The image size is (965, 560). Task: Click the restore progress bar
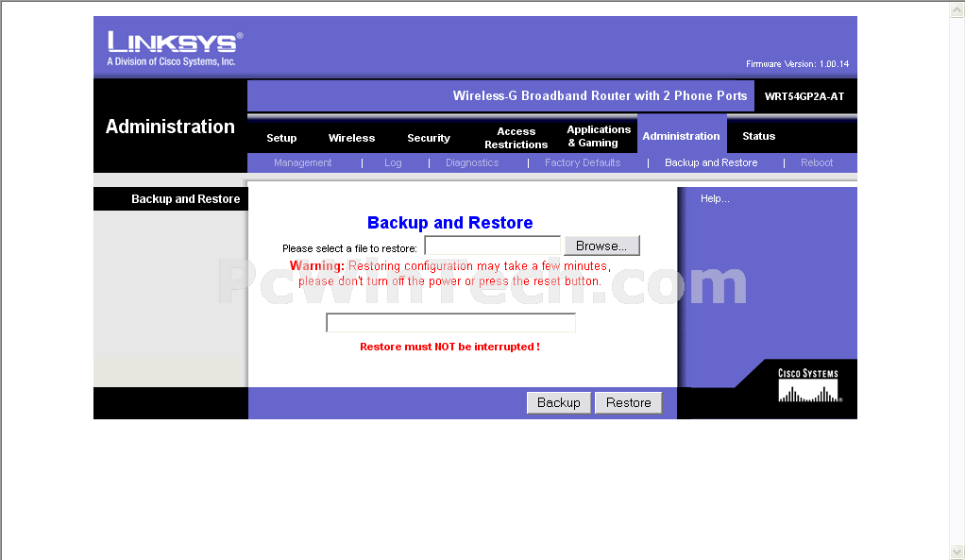(450, 322)
